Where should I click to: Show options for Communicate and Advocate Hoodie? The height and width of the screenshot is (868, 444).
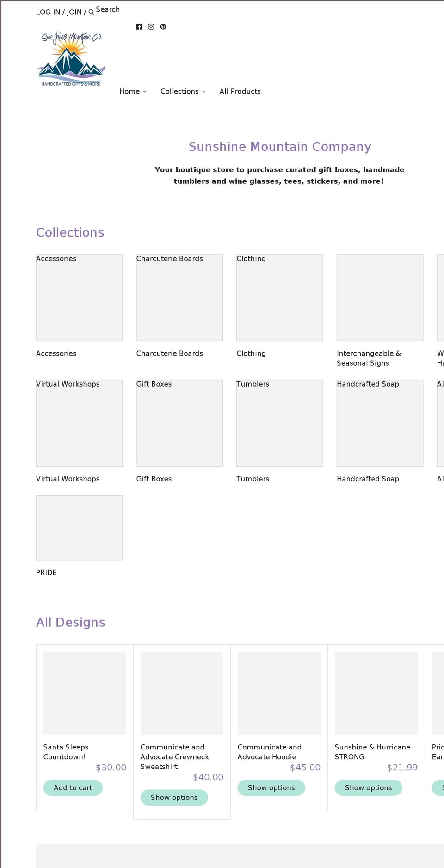pos(271,788)
